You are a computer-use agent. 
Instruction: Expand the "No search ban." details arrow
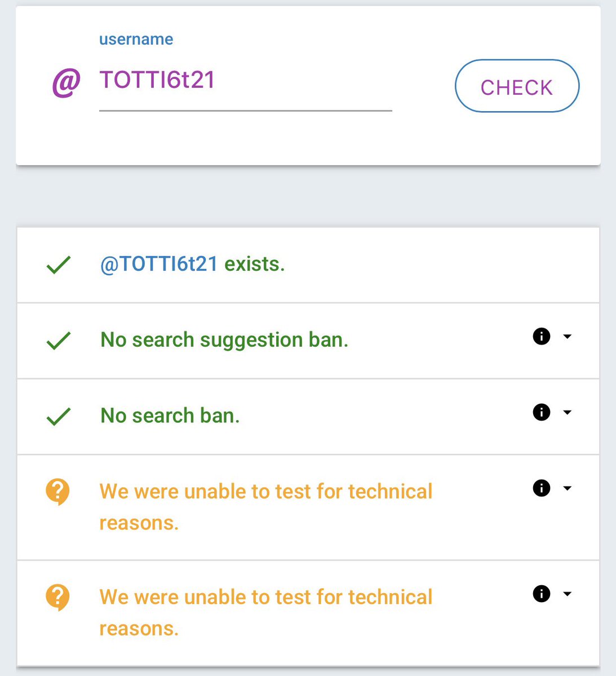point(568,412)
